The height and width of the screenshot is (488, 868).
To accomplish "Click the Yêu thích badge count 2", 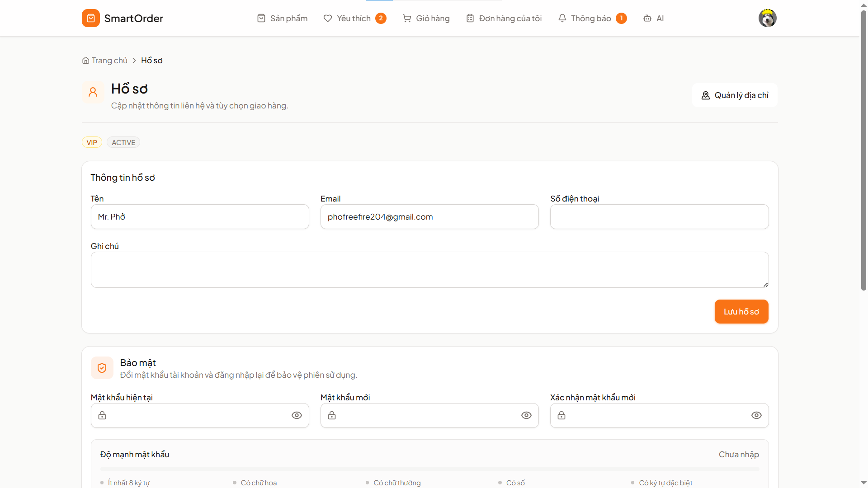I will click(x=381, y=18).
